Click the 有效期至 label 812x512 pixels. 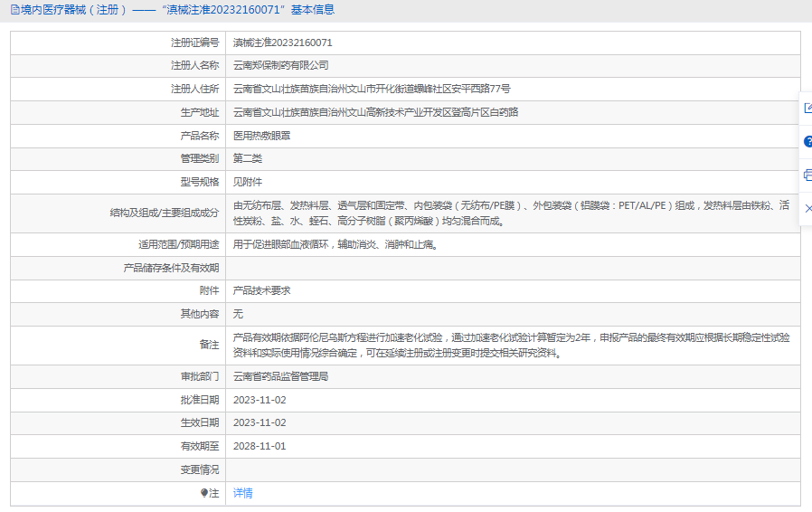pyautogui.click(x=199, y=446)
